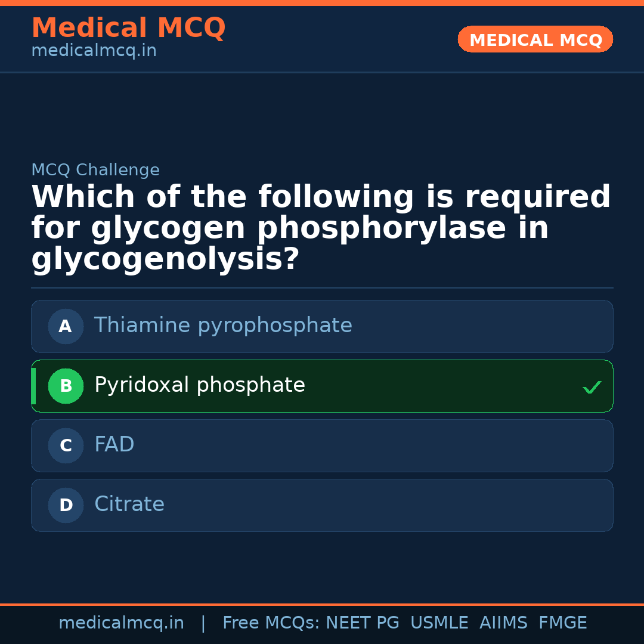
Task: Select the Thiamine pyrophosphate answer text
Action: pyautogui.click(x=223, y=326)
